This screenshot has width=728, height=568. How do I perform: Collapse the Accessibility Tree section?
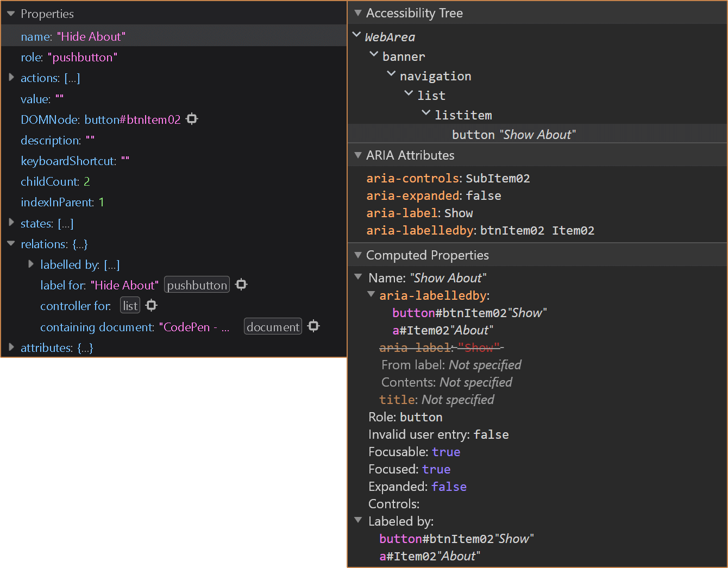pyautogui.click(x=357, y=12)
